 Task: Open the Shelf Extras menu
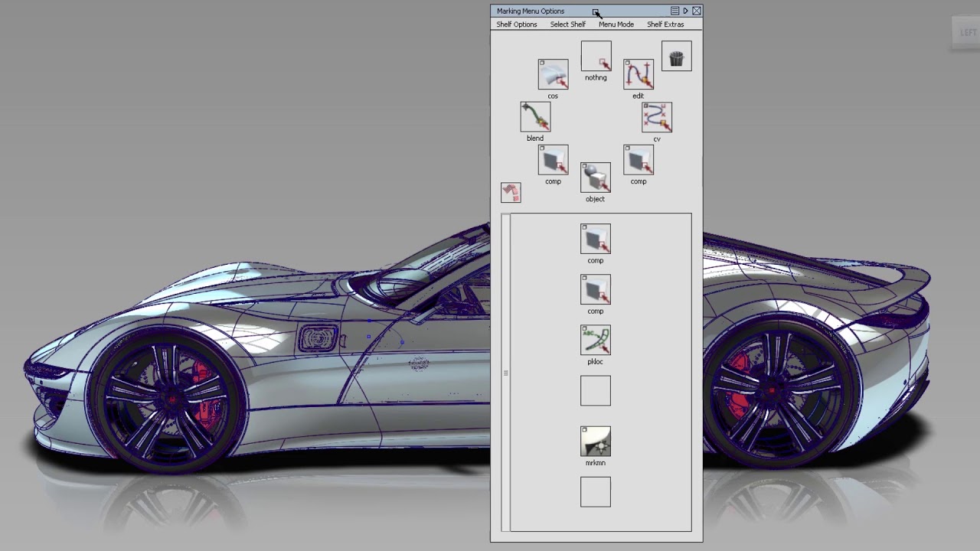coord(665,24)
